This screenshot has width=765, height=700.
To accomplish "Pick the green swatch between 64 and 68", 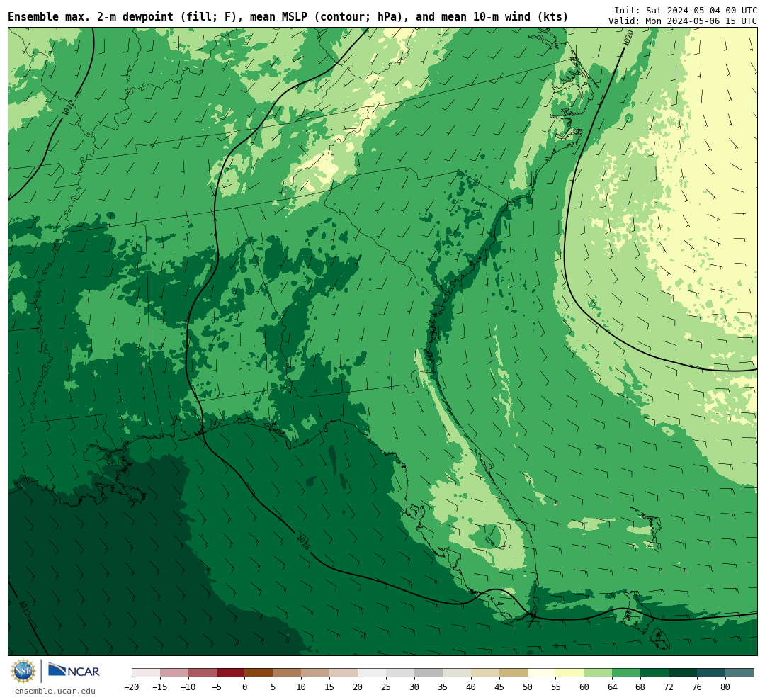I will [x=627, y=673].
